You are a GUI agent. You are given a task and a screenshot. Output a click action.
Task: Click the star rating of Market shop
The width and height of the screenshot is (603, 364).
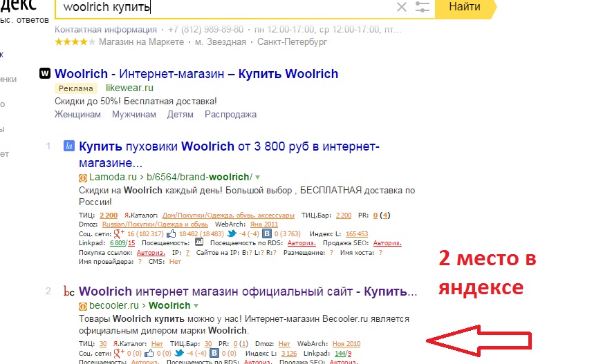click(75, 42)
